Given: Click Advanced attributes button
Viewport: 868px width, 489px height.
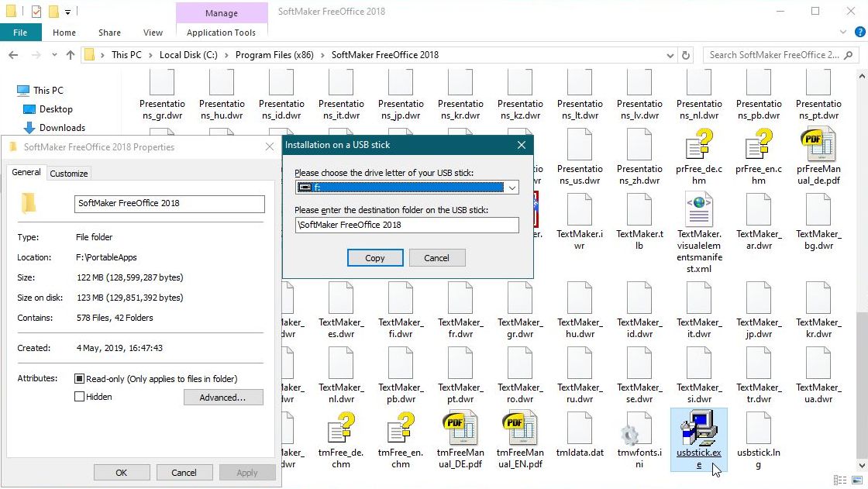Looking at the screenshot, I should click(222, 397).
